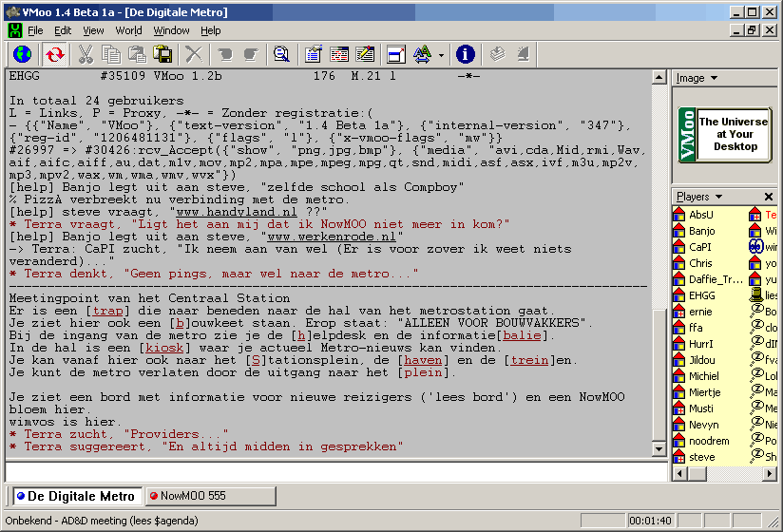Open the Help menu
This screenshot has height=532, width=783.
pyautogui.click(x=211, y=31)
